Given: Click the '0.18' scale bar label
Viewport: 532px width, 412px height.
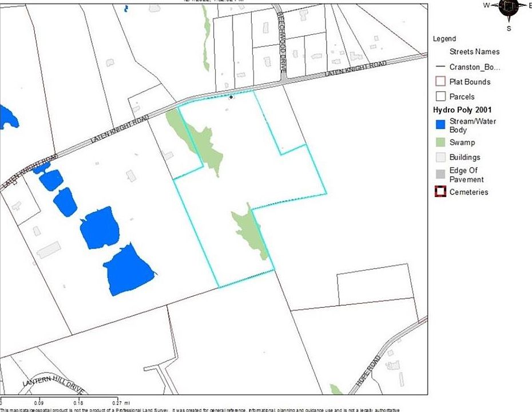Looking at the screenshot, I should (78, 403).
